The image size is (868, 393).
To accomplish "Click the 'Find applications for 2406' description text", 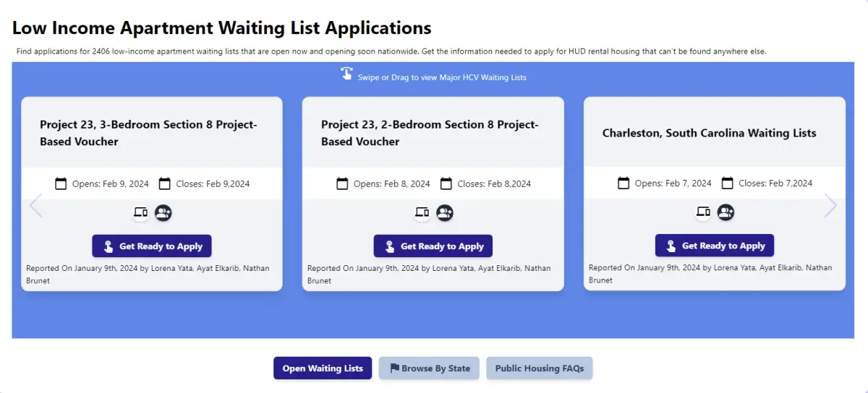I will (x=391, y=51).
